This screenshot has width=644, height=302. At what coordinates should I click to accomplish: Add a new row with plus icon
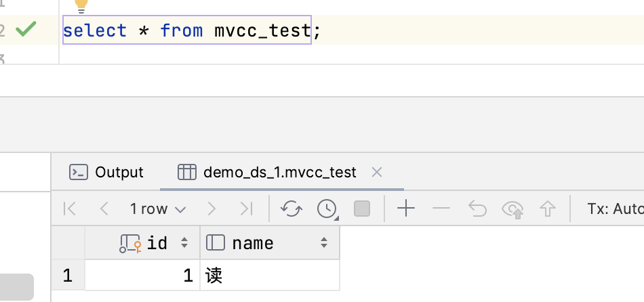coord(405,209)
